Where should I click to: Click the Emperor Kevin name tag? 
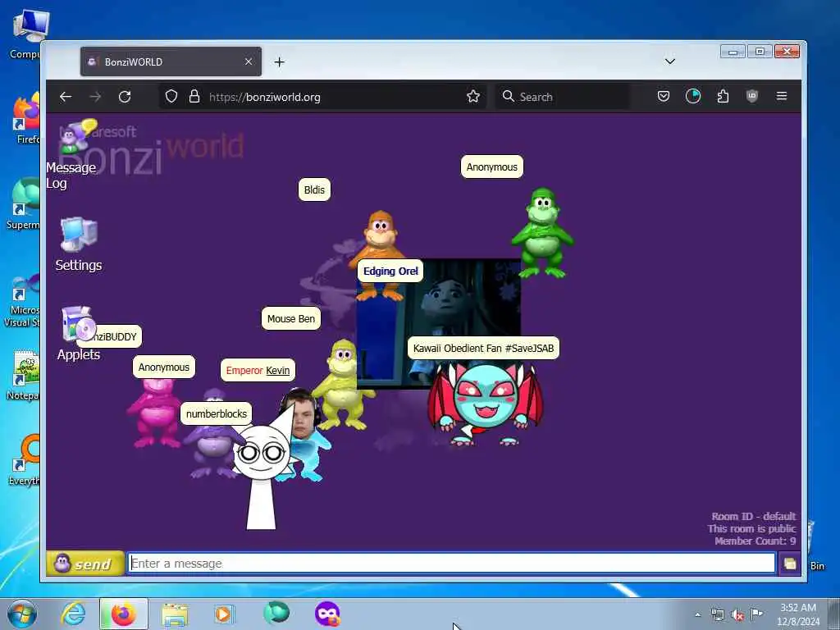coord(258,370)
